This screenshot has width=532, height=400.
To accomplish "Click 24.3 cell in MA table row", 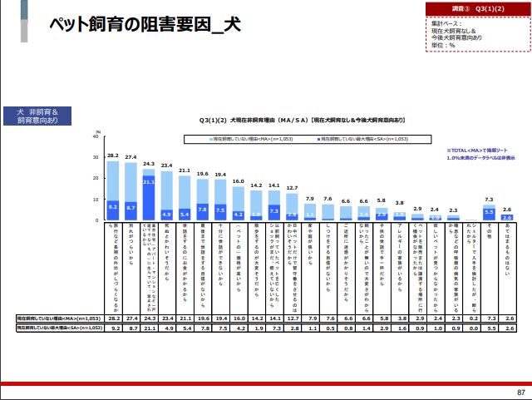I will pos(150,319).
